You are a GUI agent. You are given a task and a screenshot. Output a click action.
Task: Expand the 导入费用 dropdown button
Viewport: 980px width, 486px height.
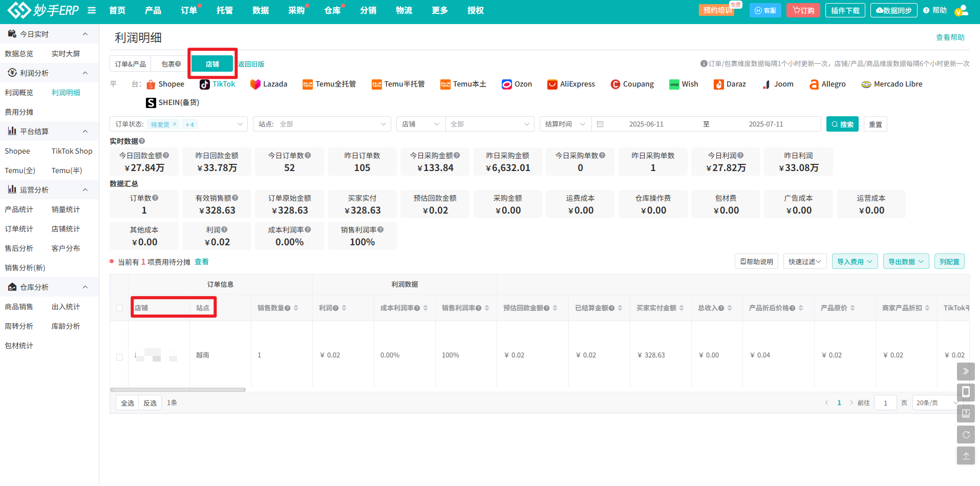pyautogui.click(x=855, y=262)
